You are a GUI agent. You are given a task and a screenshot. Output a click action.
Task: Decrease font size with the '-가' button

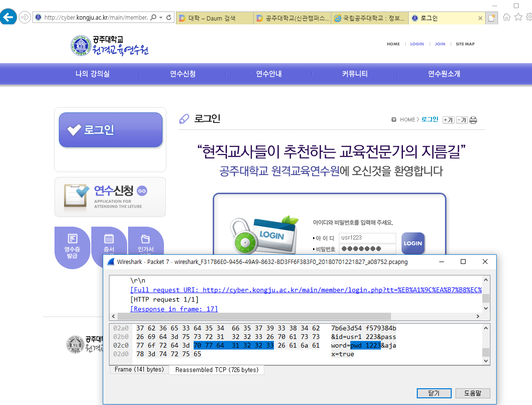[462, 120]
